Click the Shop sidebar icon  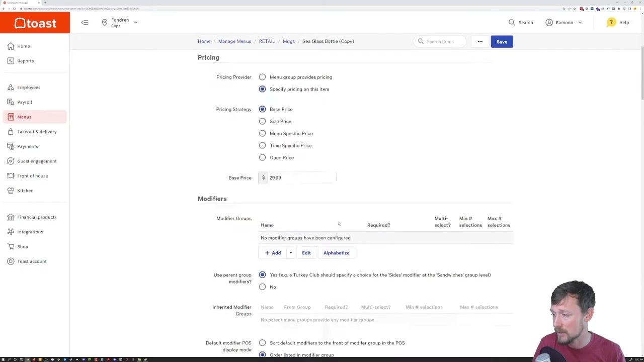11,247
